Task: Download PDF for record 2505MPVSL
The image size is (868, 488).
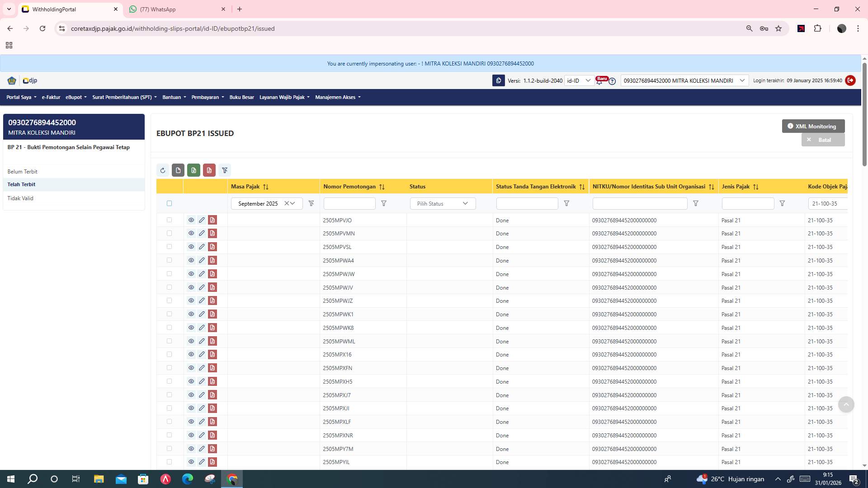Action: pyautogui.click(x=212, y=247)
